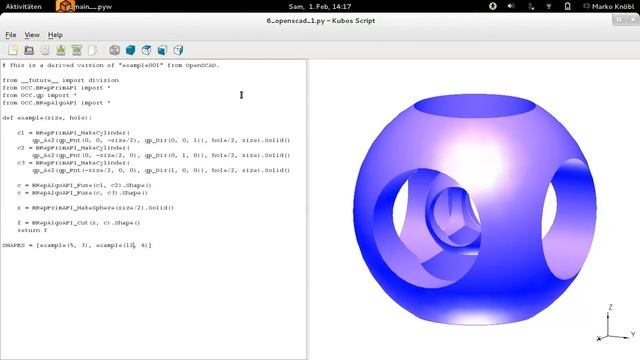The height and width of the screenshot is (360, 640).
Task: Open the Aktivitäten overview
Action: [23, 7]
